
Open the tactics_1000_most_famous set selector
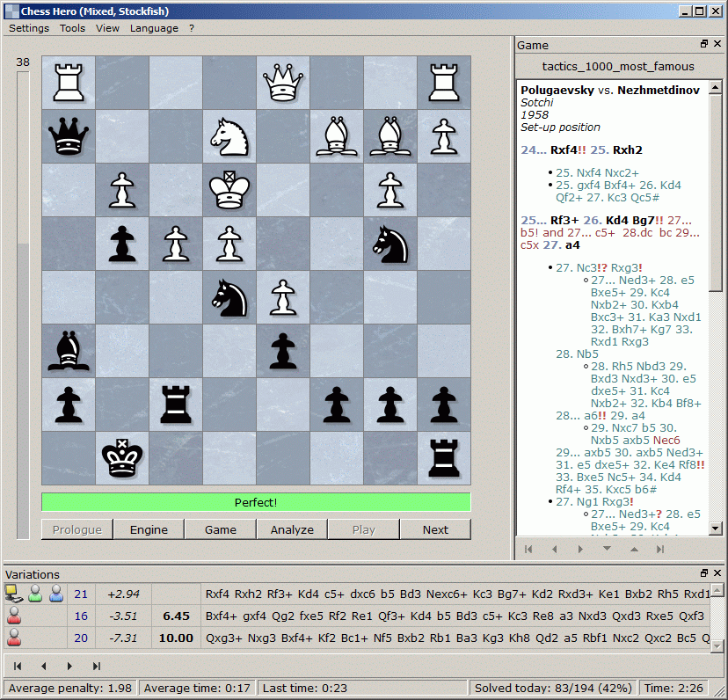[620, 66]
